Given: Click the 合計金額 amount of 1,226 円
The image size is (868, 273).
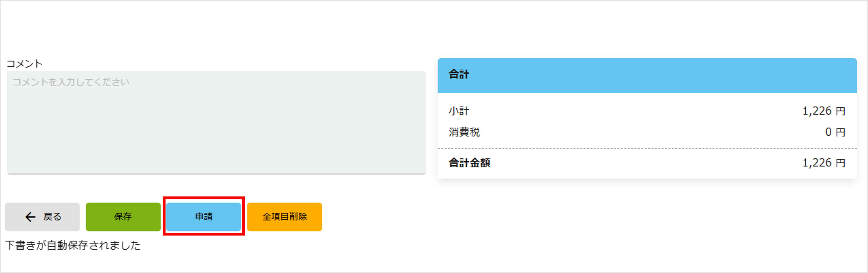Looking at the screenshot, I should point(823,163).
